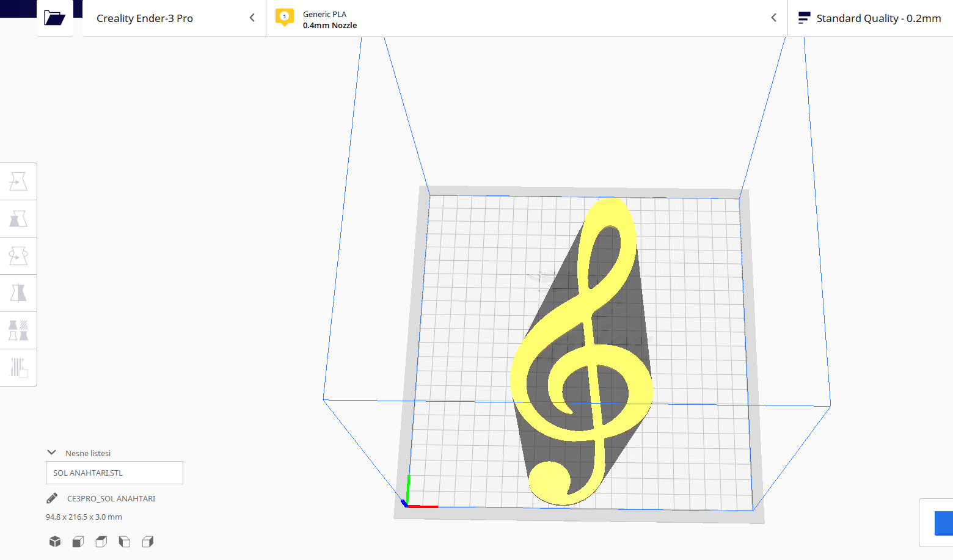Click the CE3PRO_SOL ANAHTARI job name
The height and width of the screenshot is (560, 953).
(111, 498)
